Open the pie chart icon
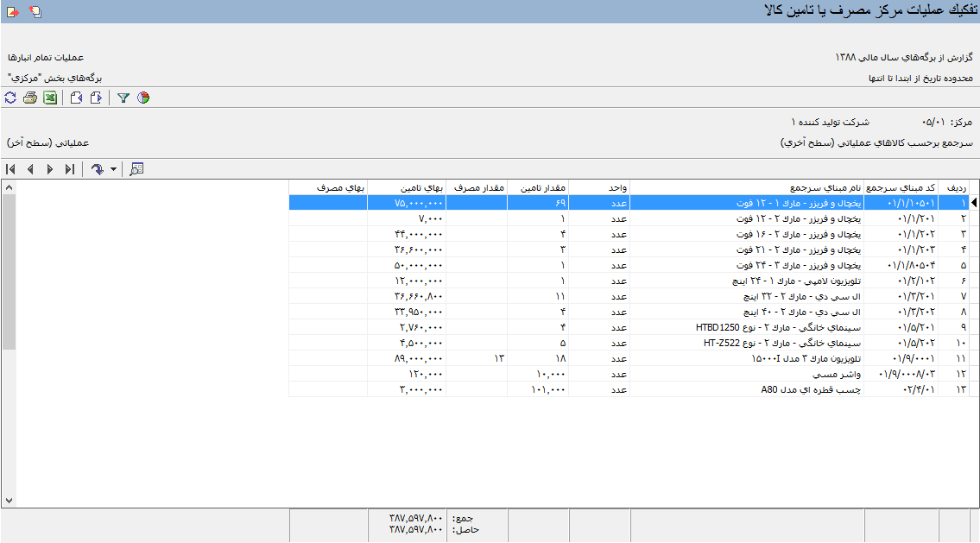The height and width of the screenshot is (543, 980). 143,98
